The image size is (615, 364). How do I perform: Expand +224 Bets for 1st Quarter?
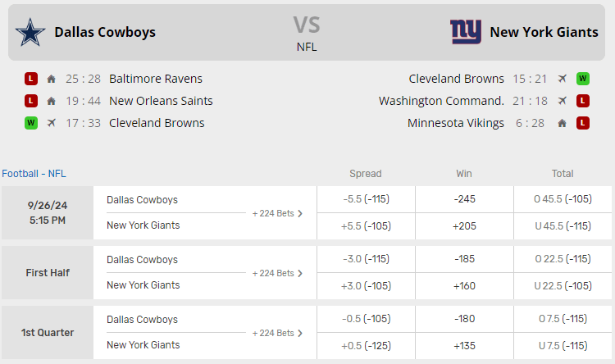tap(277, 333)
